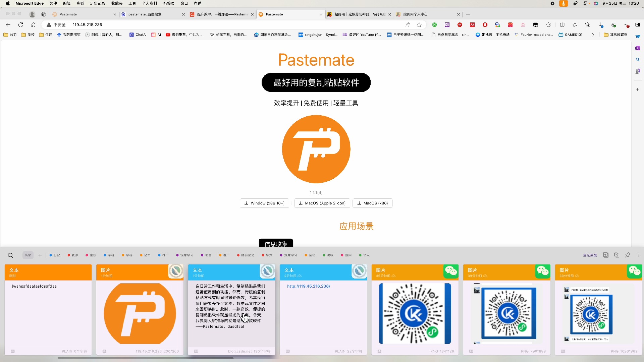Open the 收藏夹 menu in the menu bar
644x362 pixels.
click(117, 3)
